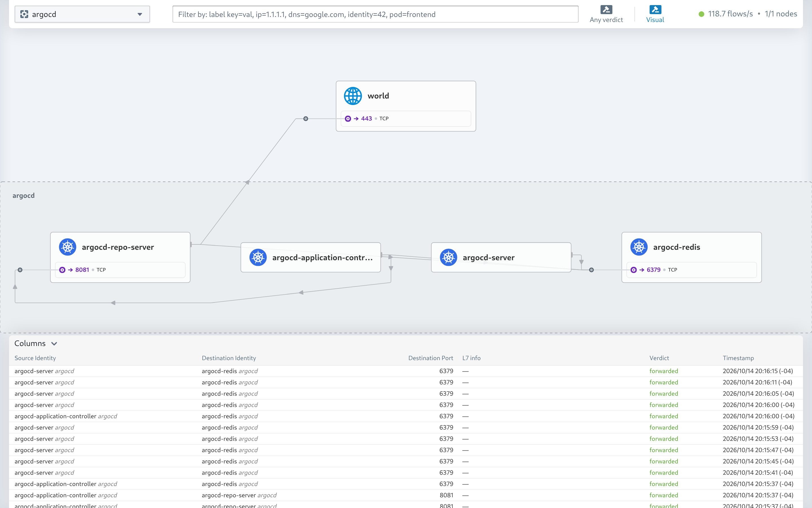Click the 8081 port connector circle icon
The width and height of the screenshot is (812, 508).
62,270
